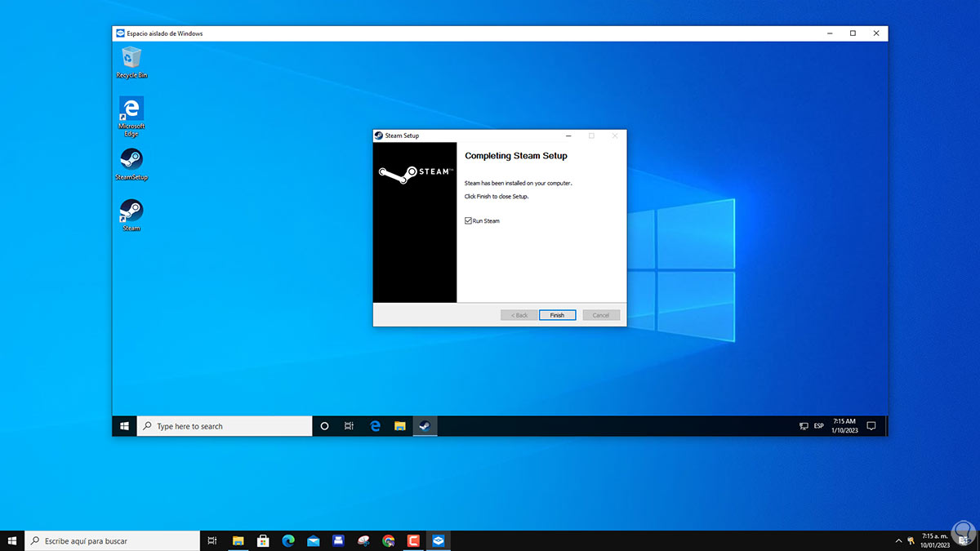The image size is (980, 551).
Task: Click the disabled Cancel button
Action: [601, 315]
